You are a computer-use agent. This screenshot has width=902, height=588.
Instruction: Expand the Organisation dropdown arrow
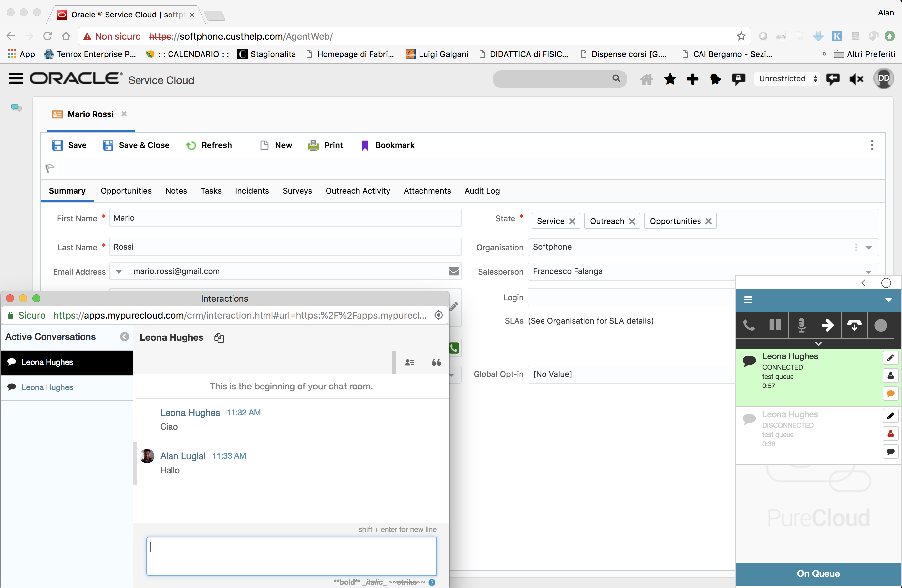tap(869, 248)
